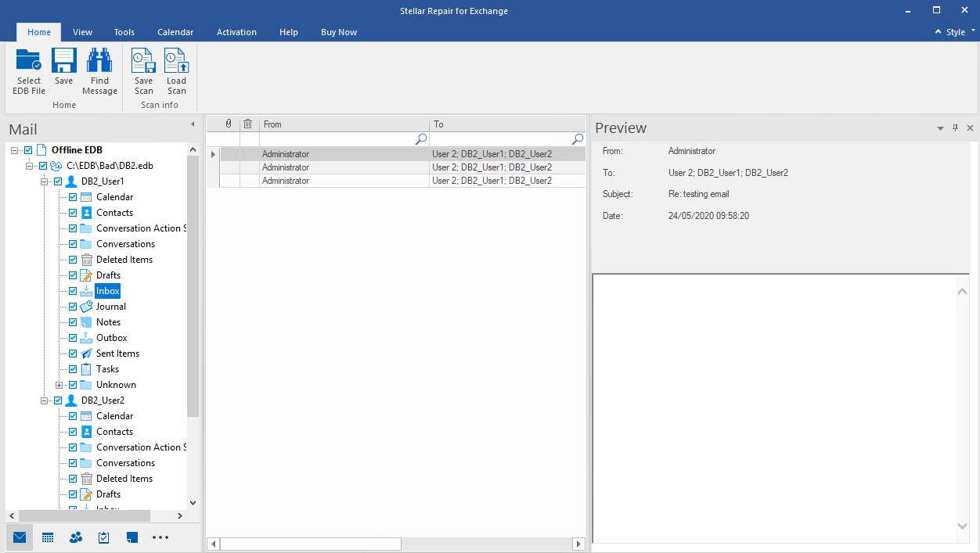Open the Tools ribbon tab

click(124, 32)
